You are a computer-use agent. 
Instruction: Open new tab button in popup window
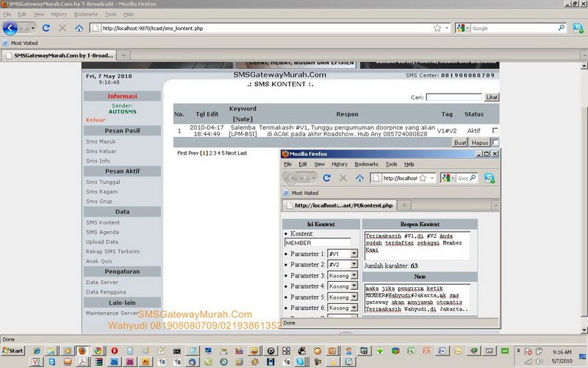pos(404,205)
